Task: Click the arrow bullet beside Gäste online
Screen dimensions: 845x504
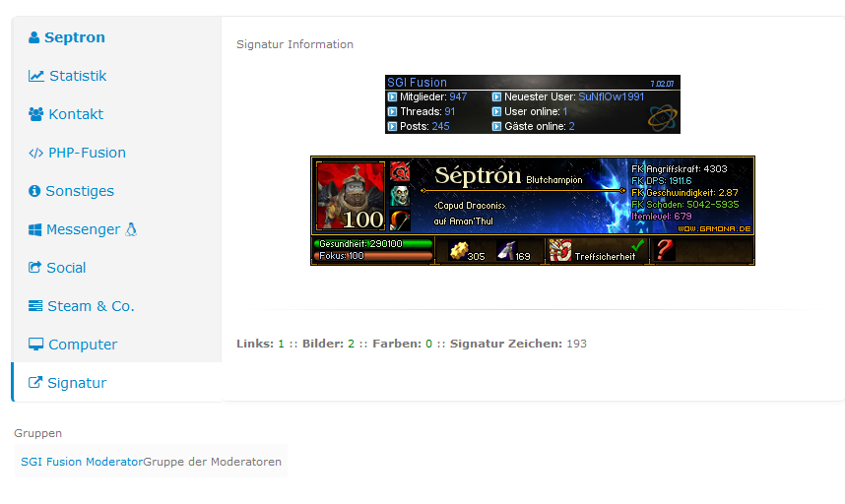Action: coord(496,127)
